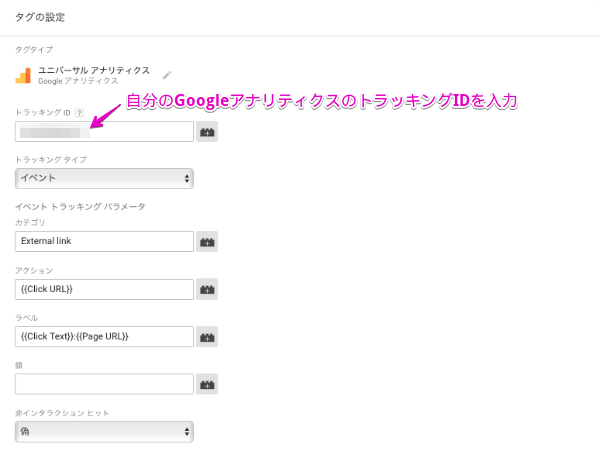Focus the アクション field containing {{Click URL}}
Viewport: 600px width, 458px height.
pos(104,289)
